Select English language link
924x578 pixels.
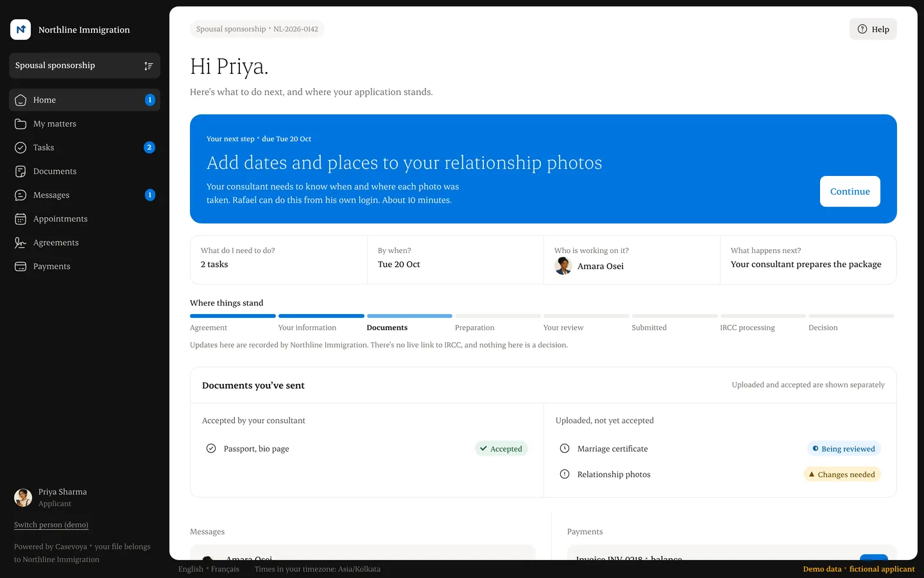[x=191, y=569]
